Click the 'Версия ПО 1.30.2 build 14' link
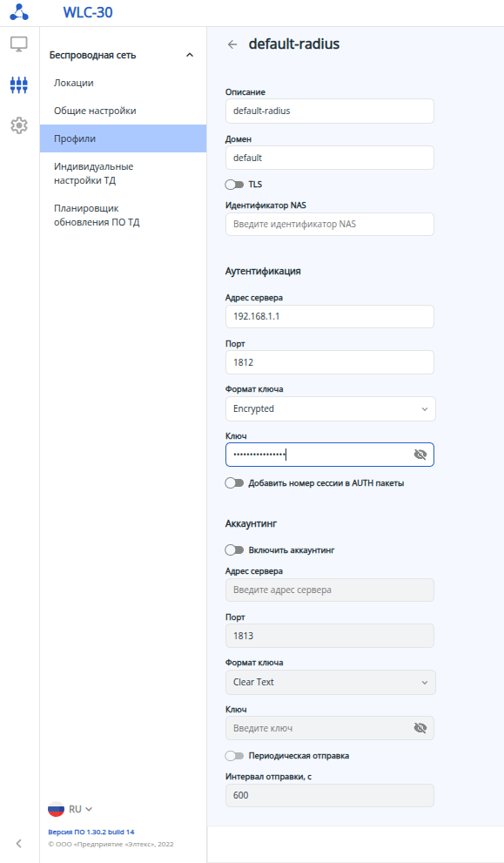The width and height of the screenshot is (504, 863). tap(91, 832)
